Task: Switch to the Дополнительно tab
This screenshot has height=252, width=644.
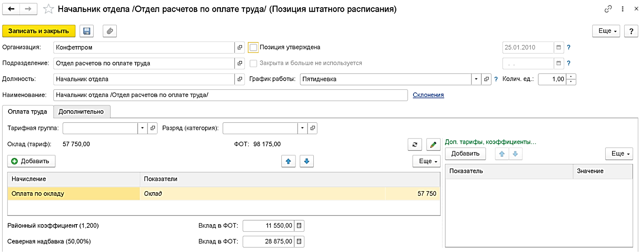Action: point(81,112)
